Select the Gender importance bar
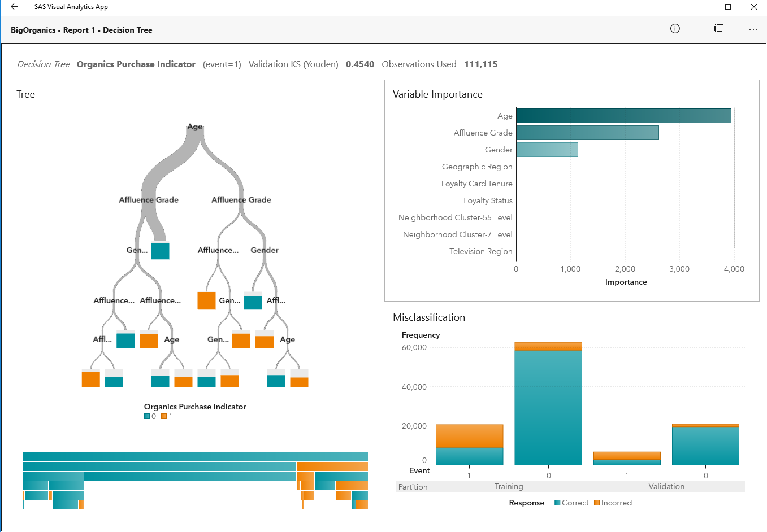This screenshot has height=532, width=767. click(x=547, y=150)
